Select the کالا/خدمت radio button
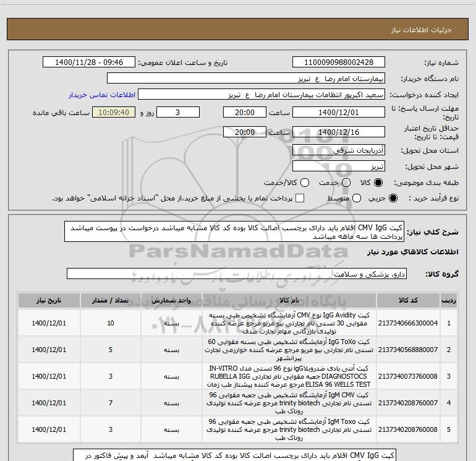The image size is (476, 461). (x=305, y=183)
